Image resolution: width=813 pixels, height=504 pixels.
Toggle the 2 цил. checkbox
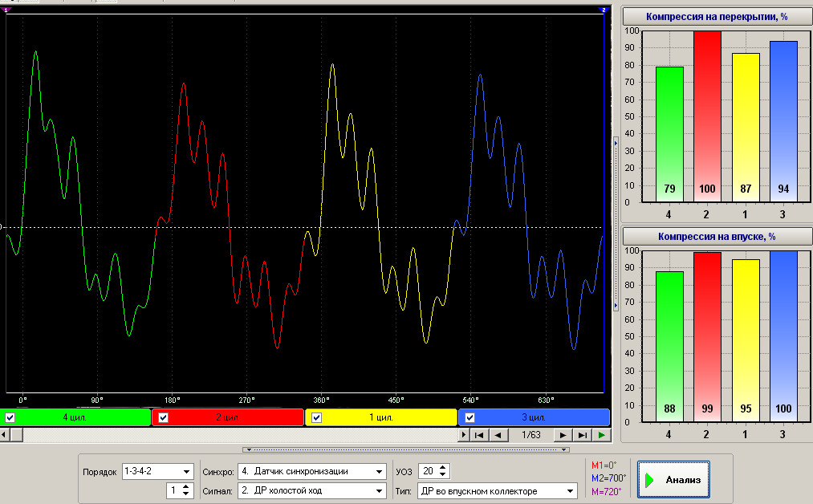point(164,417)
